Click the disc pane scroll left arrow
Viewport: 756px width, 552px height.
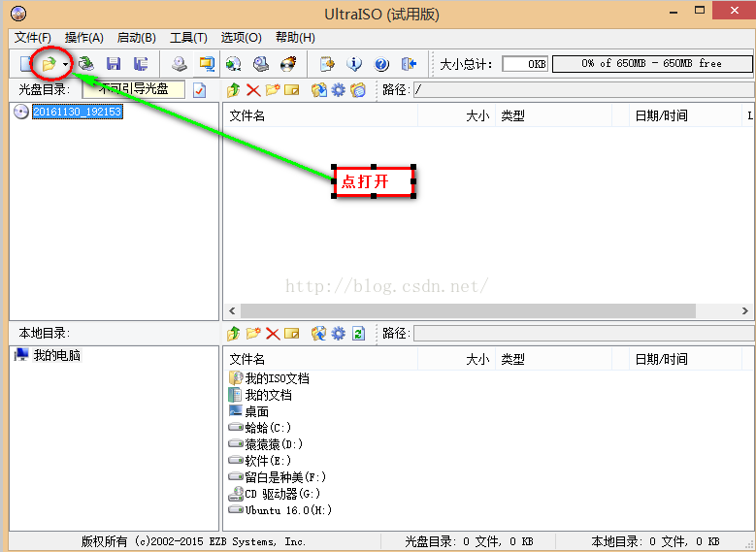point(232,311)
